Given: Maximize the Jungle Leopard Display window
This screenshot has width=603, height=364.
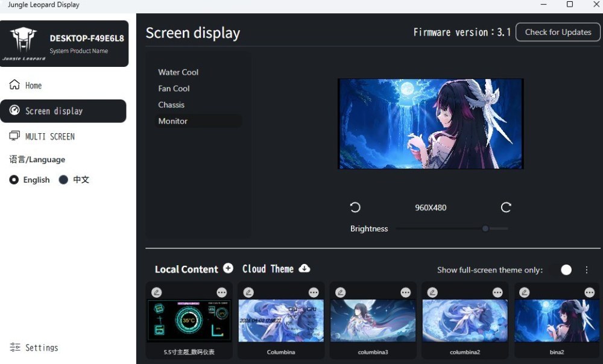Looking at the screenshot, I should pos(570,4).
